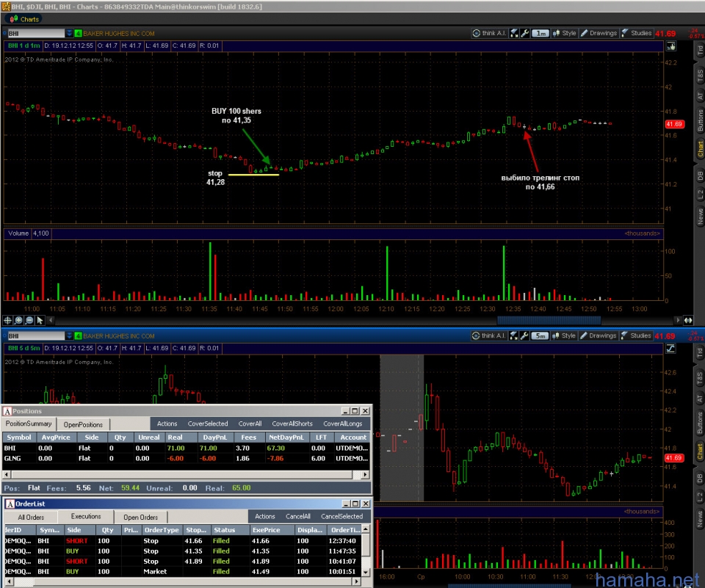Click green 4 indicator on upper chart

pyautogui.click(x=79, y=33)
